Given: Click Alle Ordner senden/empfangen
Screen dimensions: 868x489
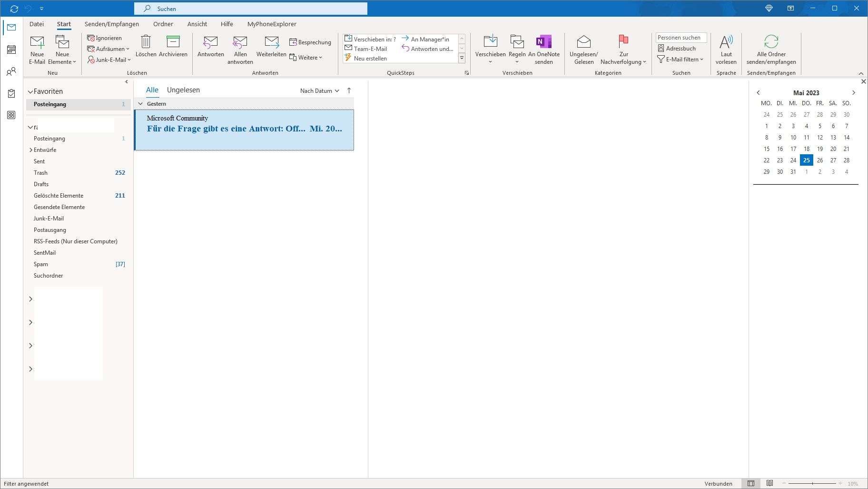Looking at the screenshot, I should coord(771,50).
